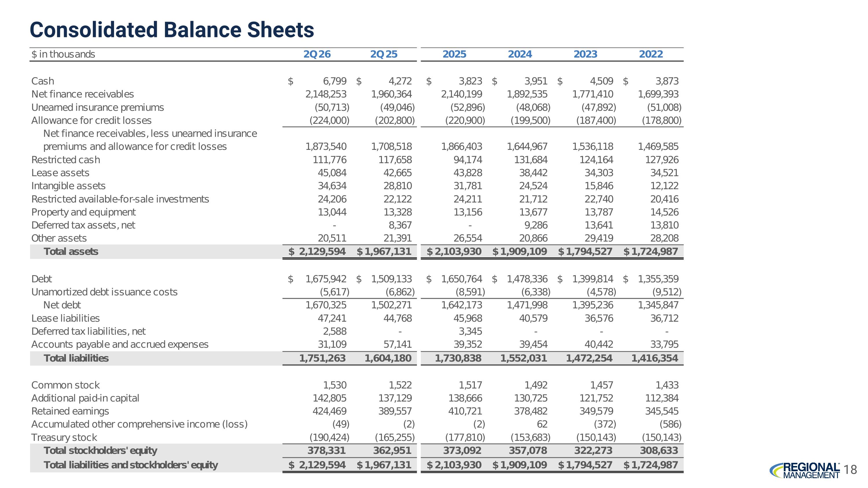Select the Debt row label
The width and height of the screenshot is (868, 488).
coord(41,279)
